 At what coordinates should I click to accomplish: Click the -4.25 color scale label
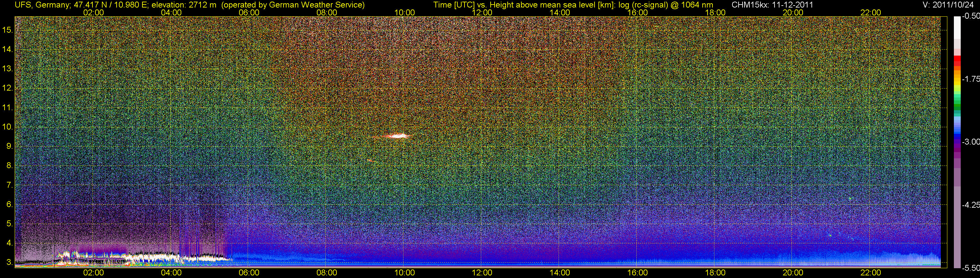click(971, 205)
